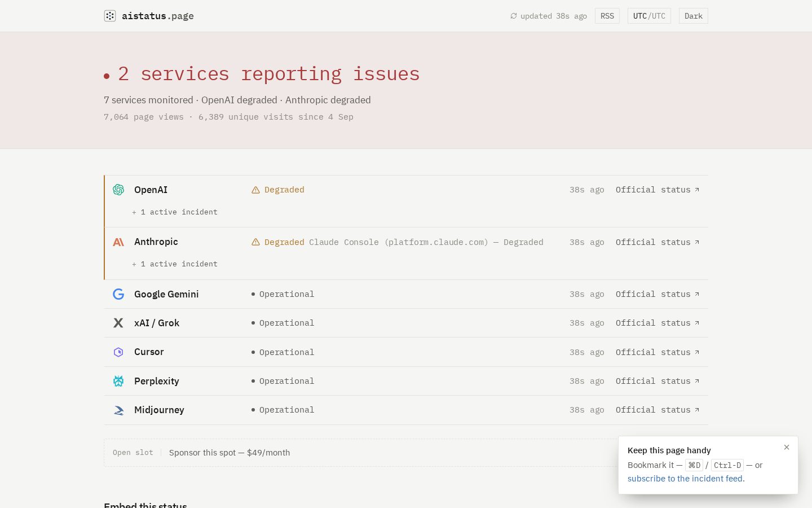Click the Perplexity service name
The image size is (812, 508).
(x=157, y=381)
